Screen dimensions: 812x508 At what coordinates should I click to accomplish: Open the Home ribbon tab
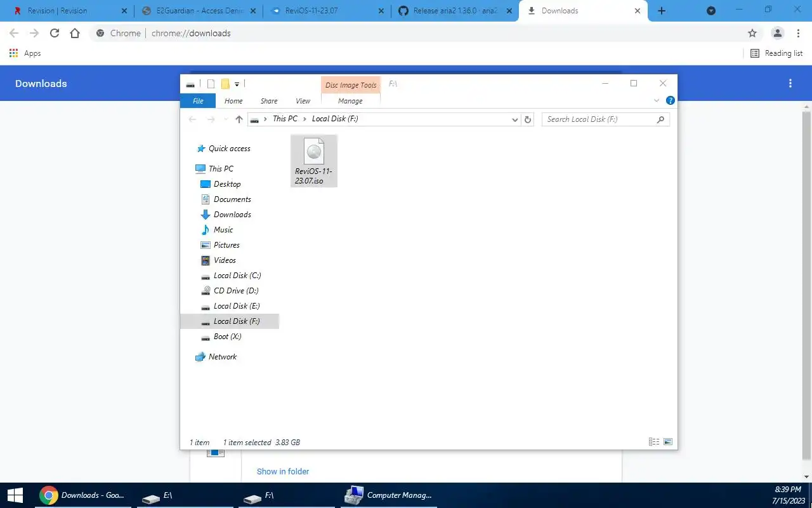pyautogui.click(x=233, y=101)
